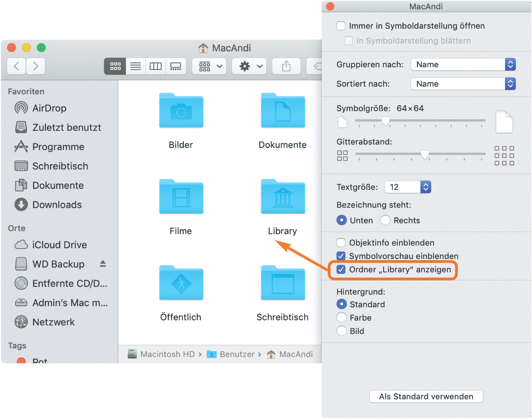
Task: Click Macintosh HD in path bar
Action: pyautogui.click(x=162, y=354)
